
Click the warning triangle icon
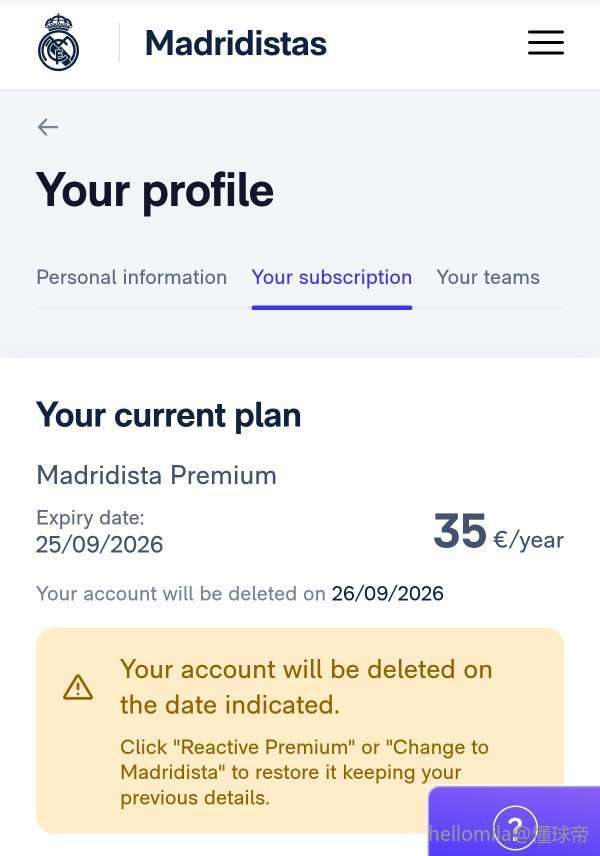tap(78, 687)
